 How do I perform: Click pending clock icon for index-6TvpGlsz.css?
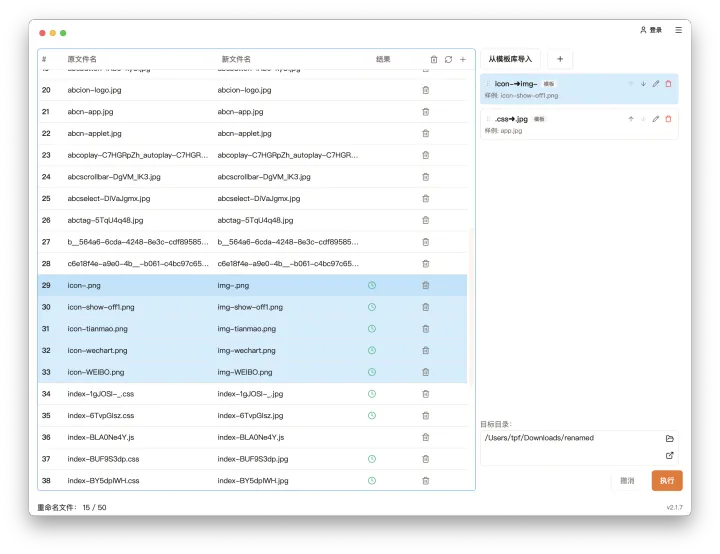372,415
